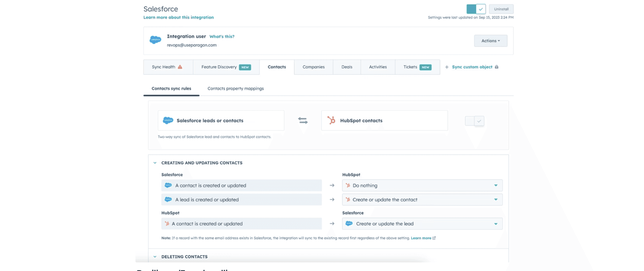Click HubSpot icon in Create or update the contact dropdown
The height and width of the screenshot is (271, 644).
(x=348, y=199)
